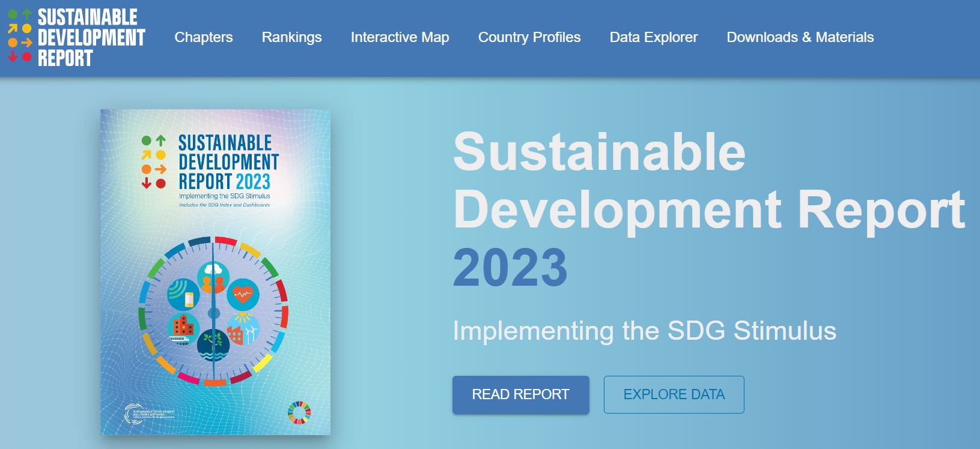
Task: Open the 2023 report cover thumbnail
Action: click(215, 272)
